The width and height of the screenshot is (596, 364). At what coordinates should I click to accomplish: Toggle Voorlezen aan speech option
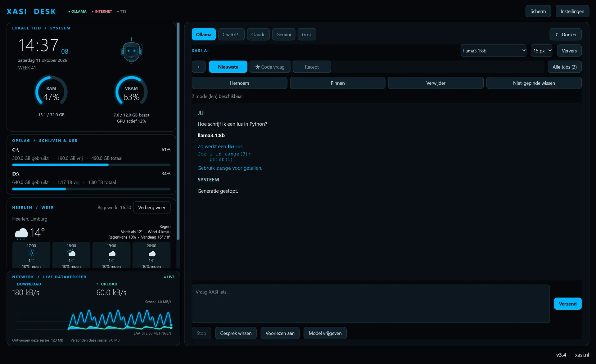click(x=280, y=333)
